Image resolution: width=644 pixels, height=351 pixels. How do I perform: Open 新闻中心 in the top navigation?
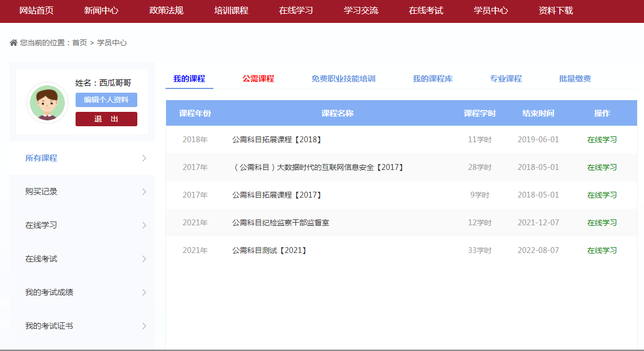click(101, 11)
